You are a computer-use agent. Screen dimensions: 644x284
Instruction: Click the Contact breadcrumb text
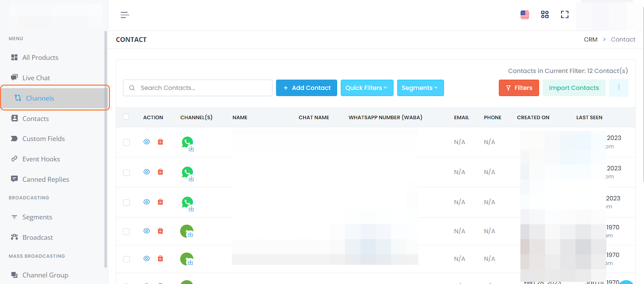point(623,40)
